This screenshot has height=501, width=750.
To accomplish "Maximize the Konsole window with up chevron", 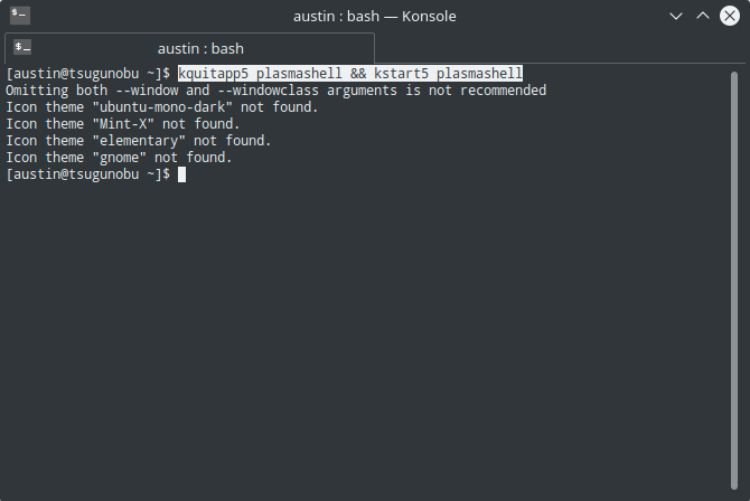I will pos(702,16).
